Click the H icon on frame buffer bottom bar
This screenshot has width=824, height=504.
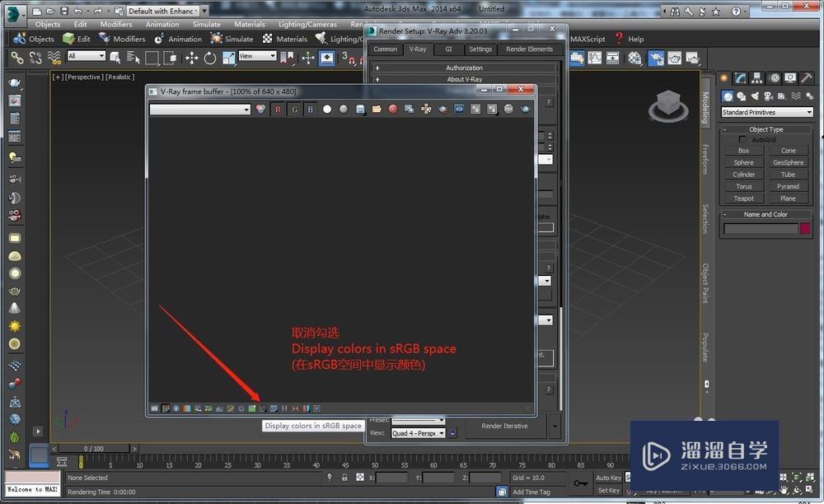pyautogui.click(x=284, y=408)
